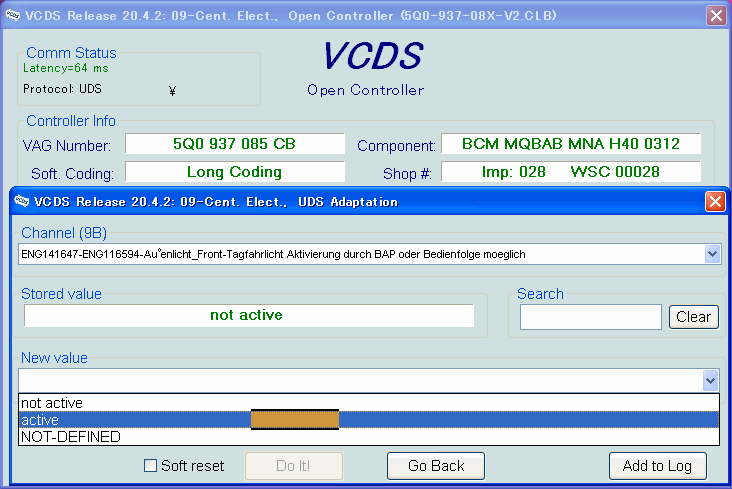The height and width of the screenshot is (489, 732).
Task: Close the UDS Adaptation dialog
Action: 715,202
